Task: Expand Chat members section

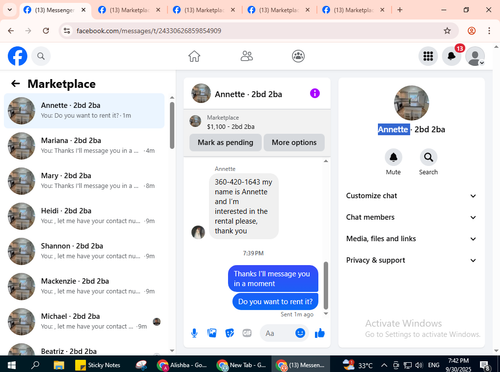Action: coord(411,217)
